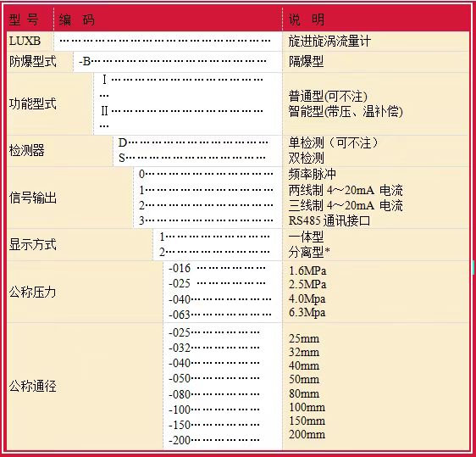Click the 信号输出 row label

33,198
